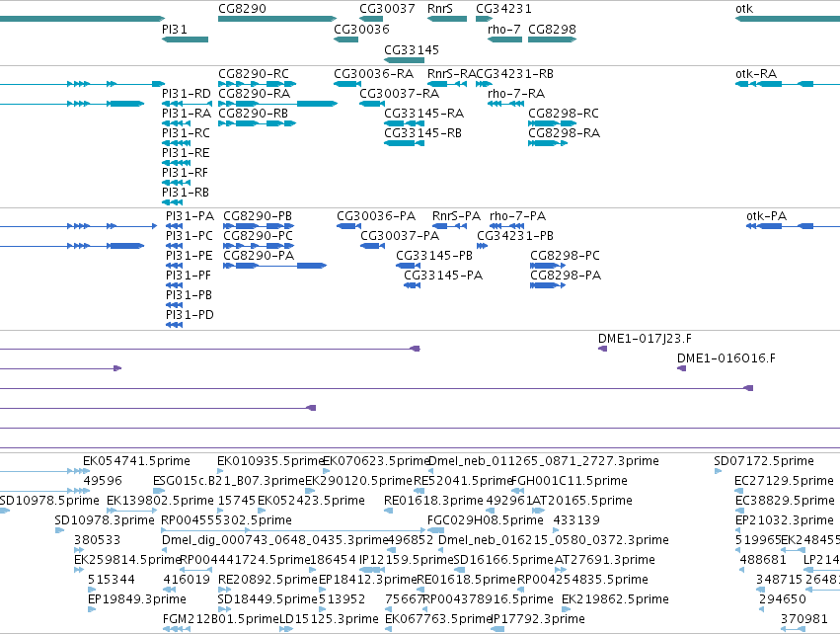Select protein CG8298-PA
The height and width of the screenshot is (634, 840).
[x=548, y=285]
